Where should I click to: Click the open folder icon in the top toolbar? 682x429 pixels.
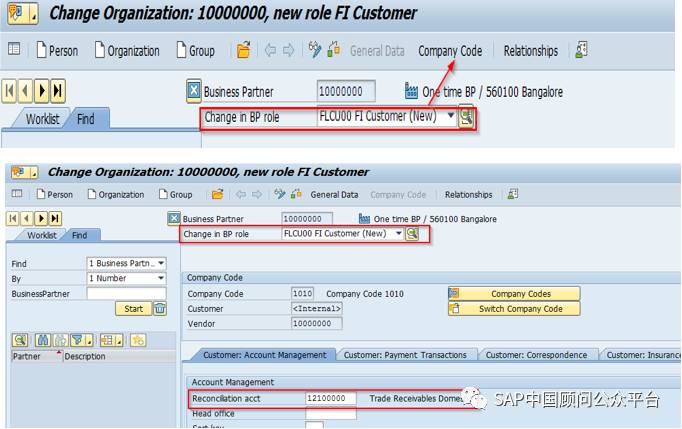244,51
